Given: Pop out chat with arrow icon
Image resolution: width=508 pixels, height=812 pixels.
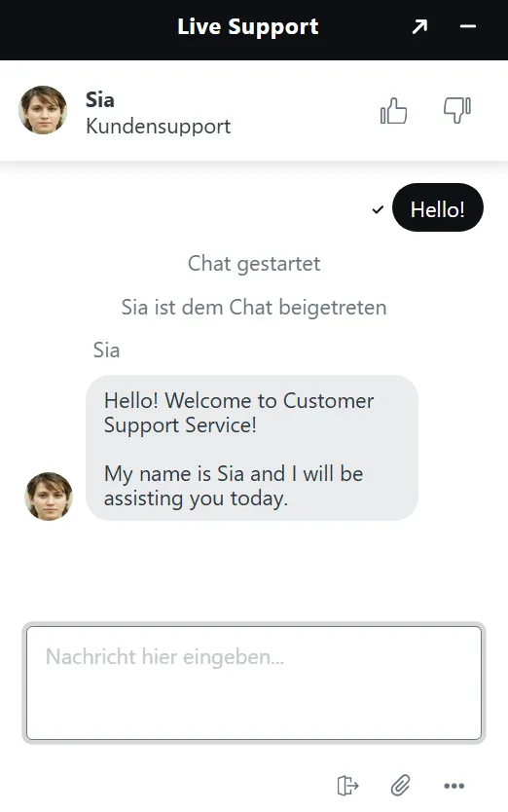Looking at the screenshot, I should coord(419,26).
